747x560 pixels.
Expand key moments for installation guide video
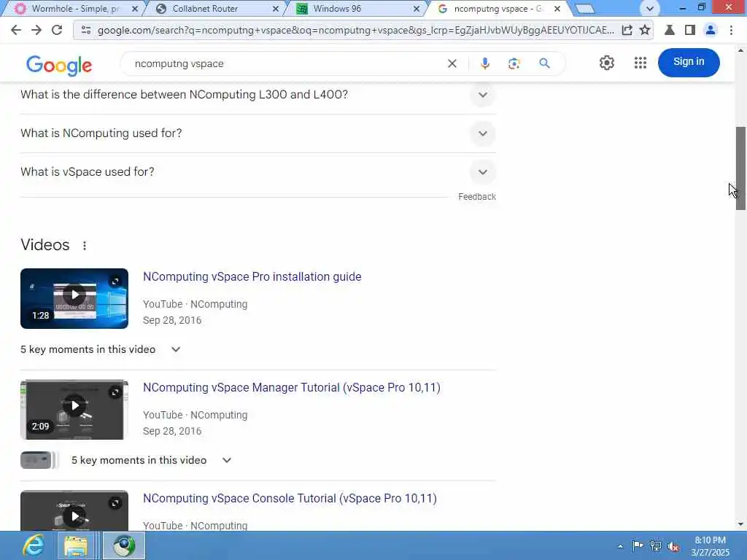(176, 349)
